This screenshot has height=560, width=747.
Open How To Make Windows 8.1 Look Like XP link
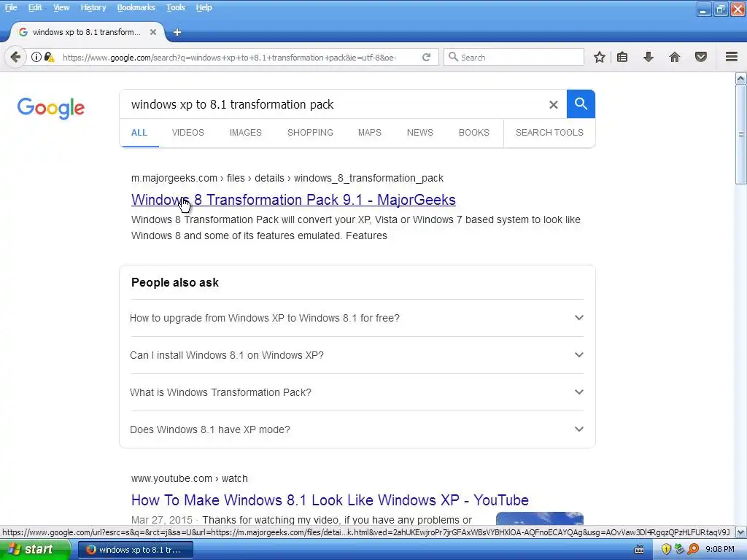click(330, 500)
